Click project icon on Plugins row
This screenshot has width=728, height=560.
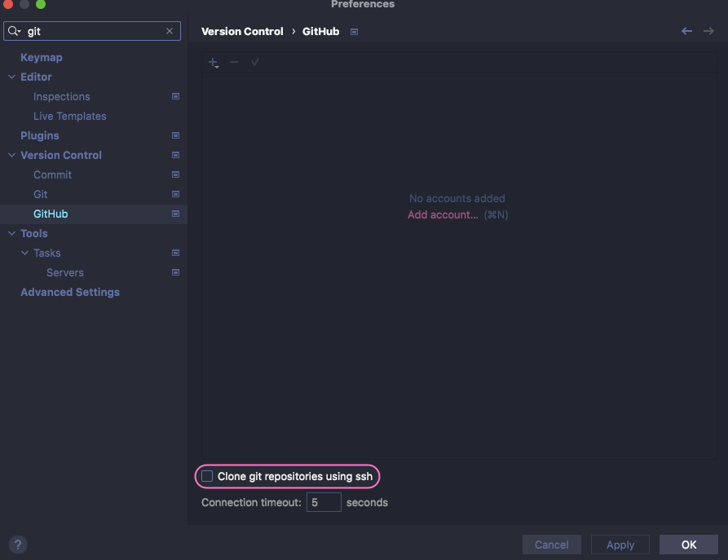175,135
